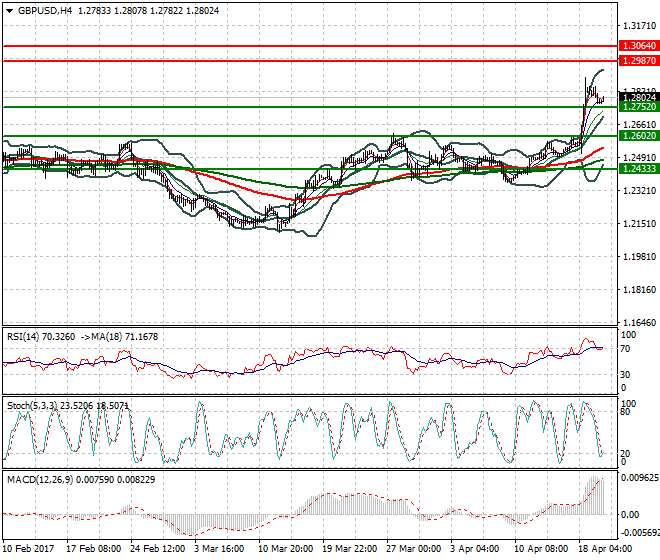Click the RSI(14) 70.3260 indicator label
Image resolution: width=660 pixels, height=560 pixels.
(x=41, y=337)
